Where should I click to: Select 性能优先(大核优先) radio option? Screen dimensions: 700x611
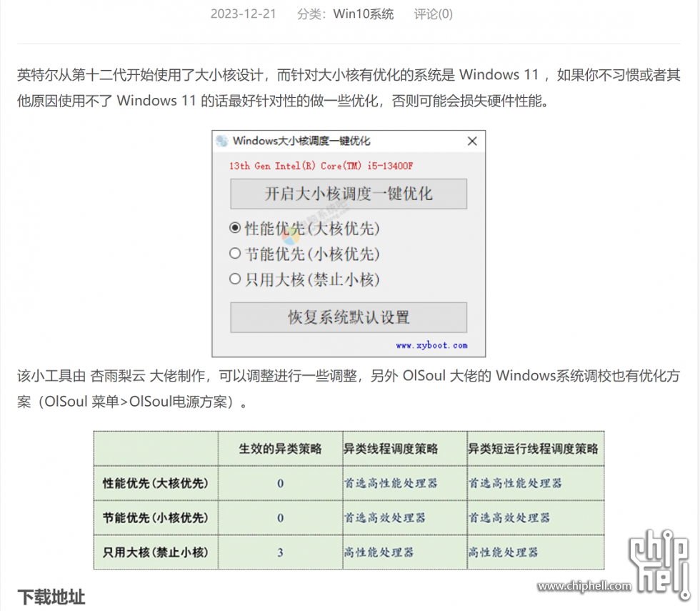304,228
